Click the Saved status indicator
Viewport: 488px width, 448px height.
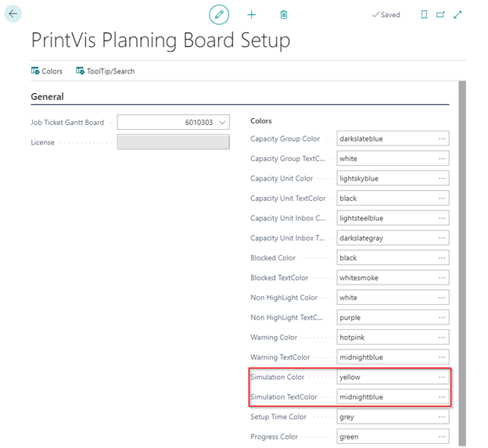tap(386, 15)
